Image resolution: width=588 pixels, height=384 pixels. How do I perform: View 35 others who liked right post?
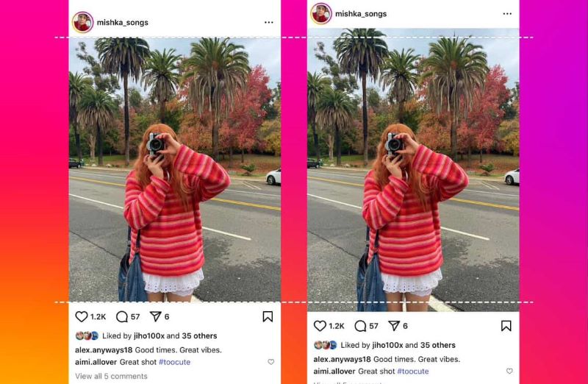[x=437, y=345]
